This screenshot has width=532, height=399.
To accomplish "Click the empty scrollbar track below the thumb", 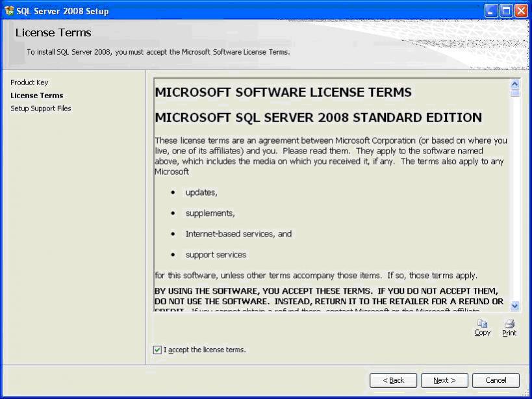I will 515,195.
